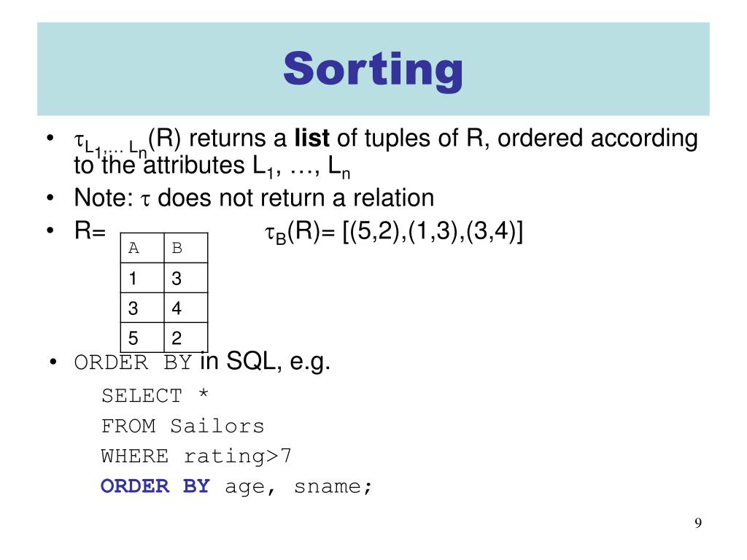Select cell containing 4 in table
Image resolution: width=747 pixels, height=560 pixels.
(186, 308)
